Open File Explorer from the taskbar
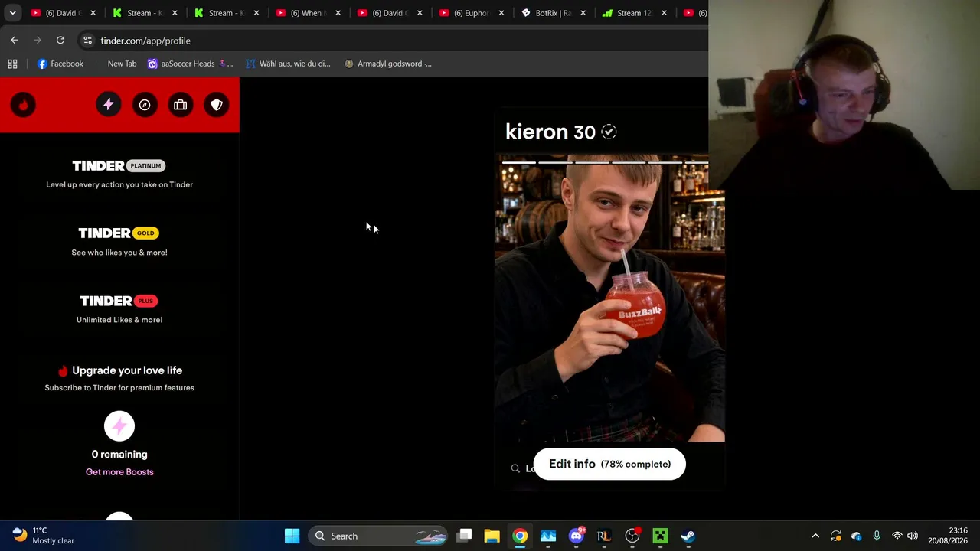Viewport: 980px width, 551px height. point(492,536)
